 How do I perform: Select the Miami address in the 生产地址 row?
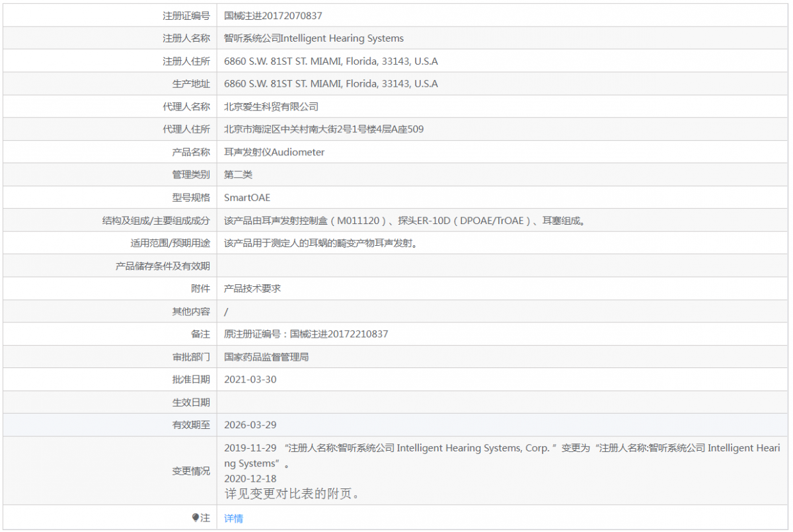[x=331, y=84]
